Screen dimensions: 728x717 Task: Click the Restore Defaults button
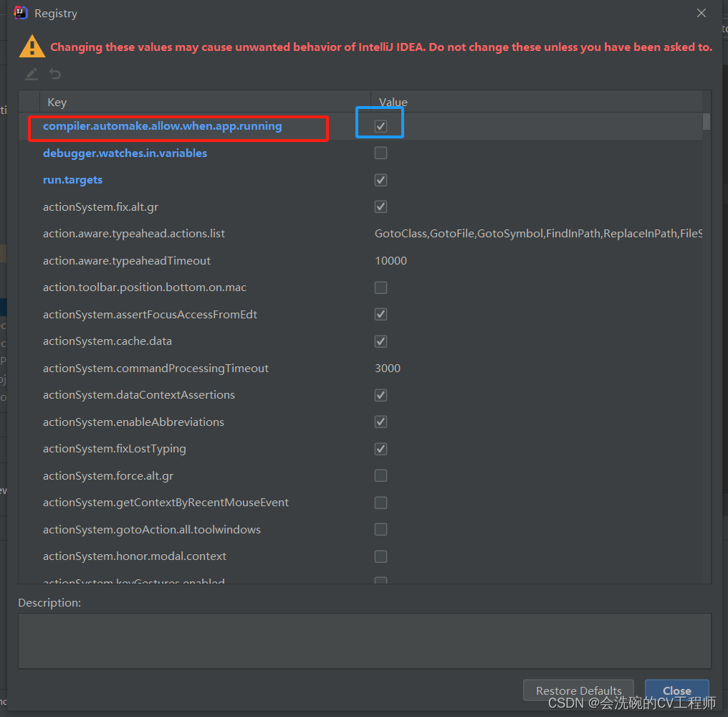(578, 691)
